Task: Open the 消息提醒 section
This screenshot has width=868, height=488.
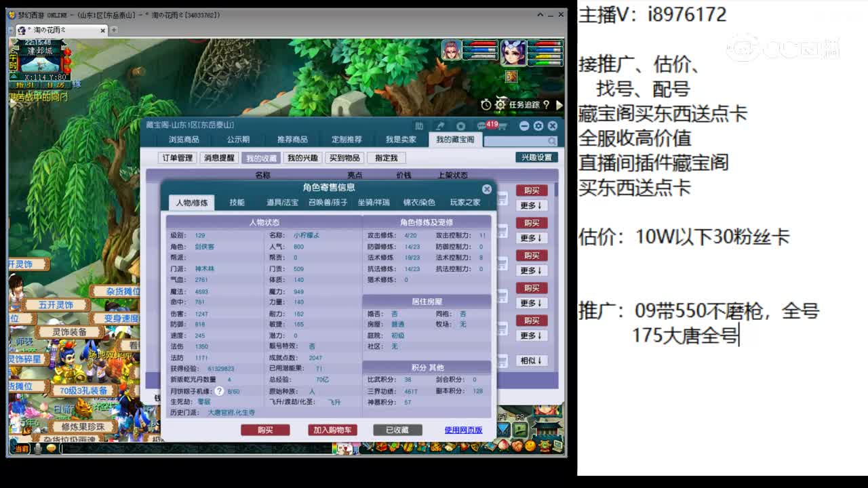Action: (x=219, y=158)
